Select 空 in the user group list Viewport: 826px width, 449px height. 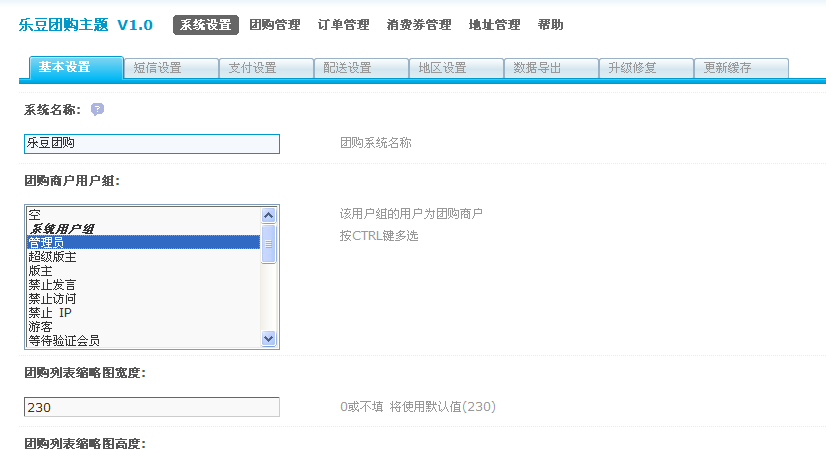[x=143, y=214]
